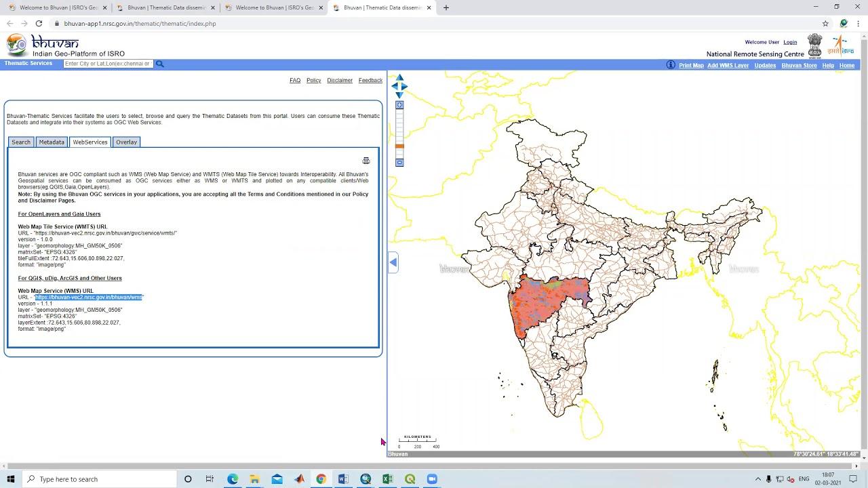The width and height of the screenshot is (868, 488).
Task: Open the FAQ link
Action: point(295,81)
